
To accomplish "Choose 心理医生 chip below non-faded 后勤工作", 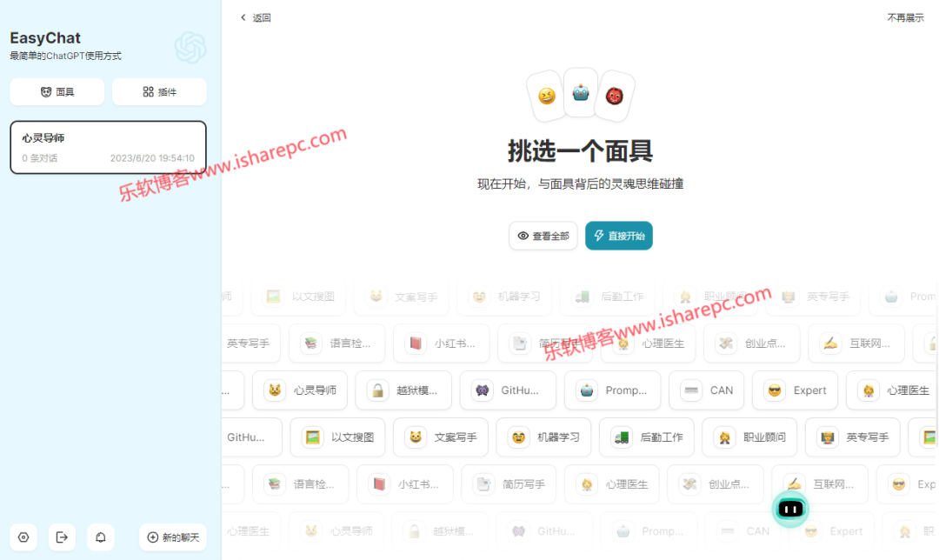I will coord(612,484).
